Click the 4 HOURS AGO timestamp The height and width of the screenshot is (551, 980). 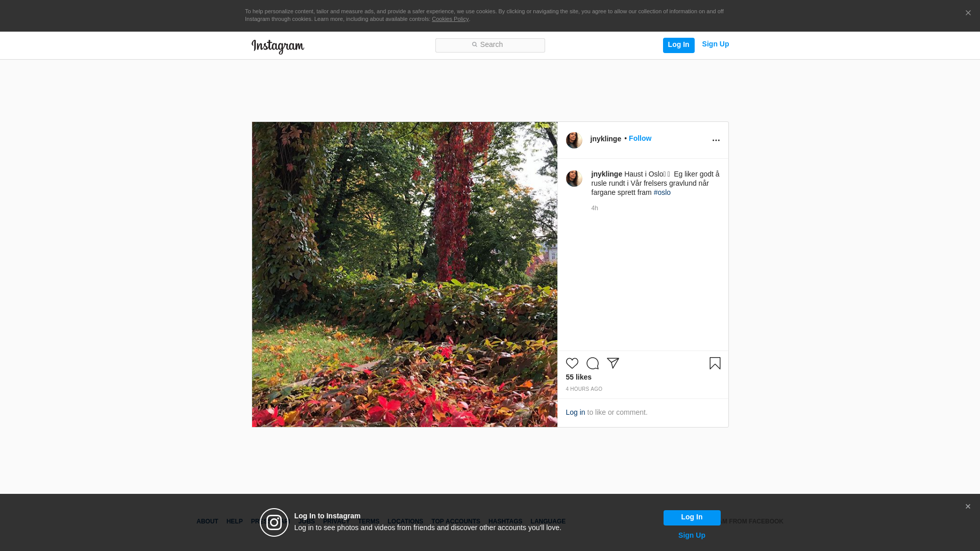click(x=583, y=389)
